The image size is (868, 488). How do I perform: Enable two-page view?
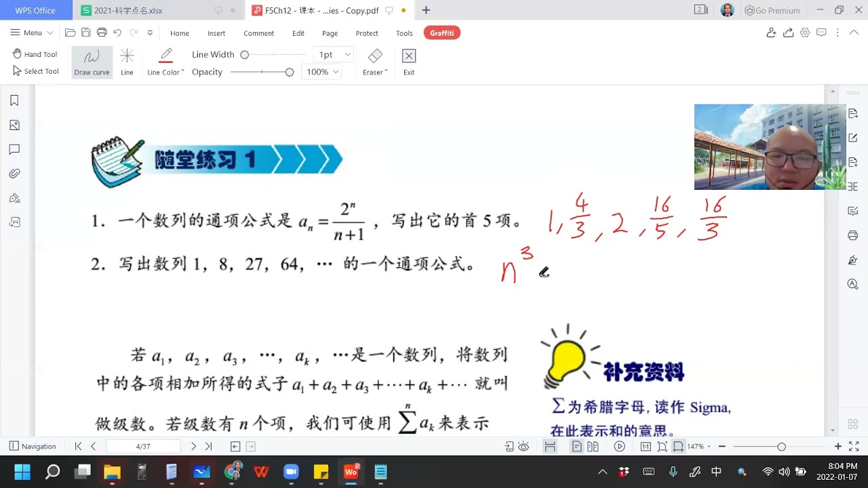593,447
